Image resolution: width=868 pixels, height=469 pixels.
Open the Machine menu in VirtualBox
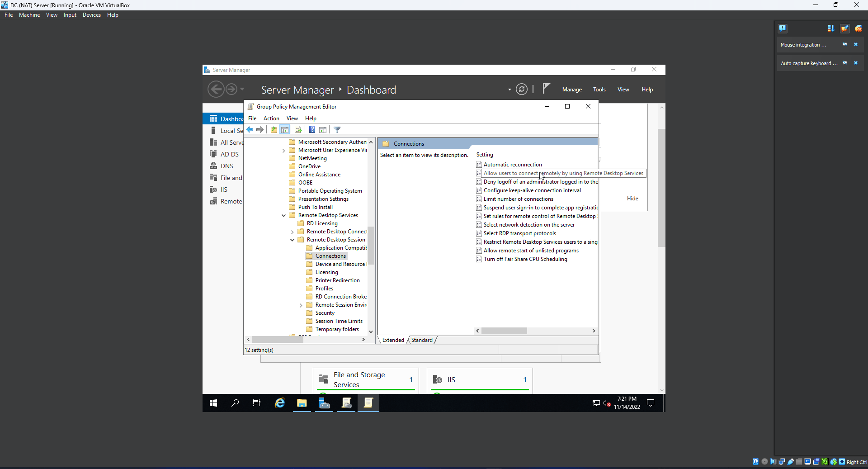pyautogui.click(x=29, y=15)
